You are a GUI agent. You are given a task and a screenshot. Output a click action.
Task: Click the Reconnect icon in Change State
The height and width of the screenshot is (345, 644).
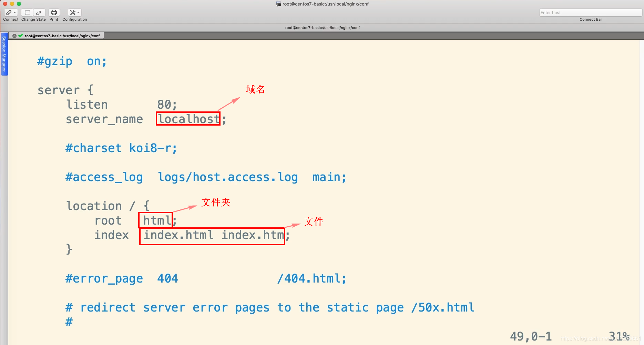click(27, 12)
